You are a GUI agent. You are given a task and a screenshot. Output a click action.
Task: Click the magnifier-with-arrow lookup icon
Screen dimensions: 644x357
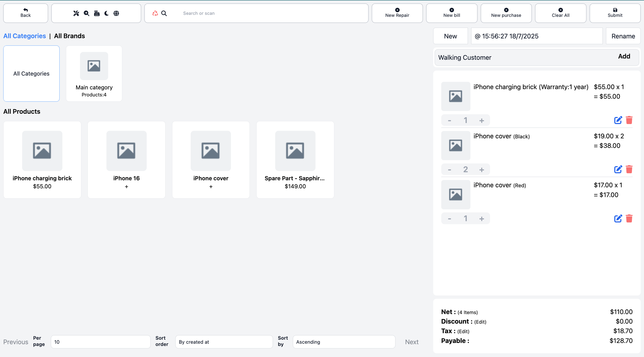tap(86, 13)
